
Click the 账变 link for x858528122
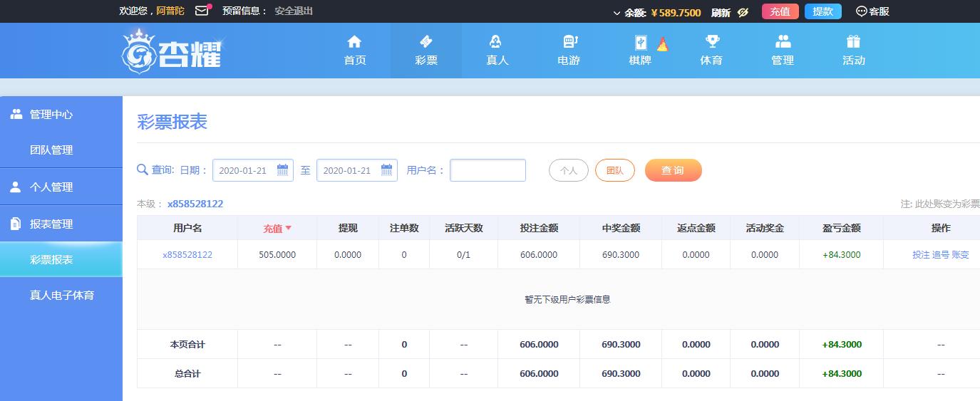click(960, 254)
